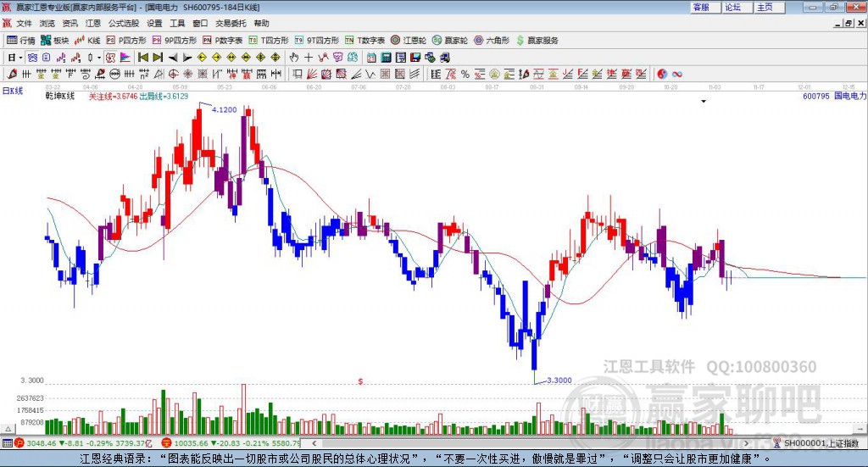Viewport: 868px width, 467px height.
Task: Select the red circle target tool
Action: point(173,74)
